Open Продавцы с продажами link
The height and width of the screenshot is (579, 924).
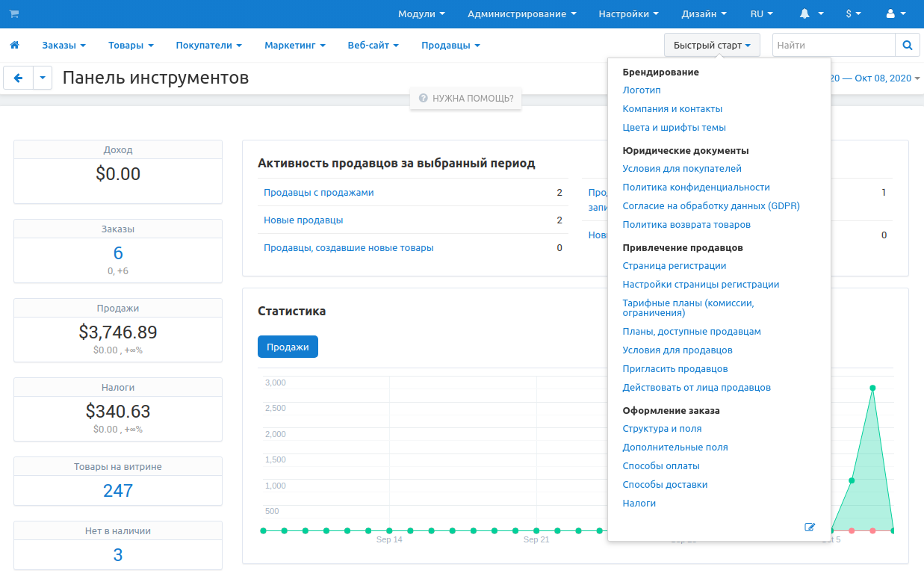[x=318, y=193]
